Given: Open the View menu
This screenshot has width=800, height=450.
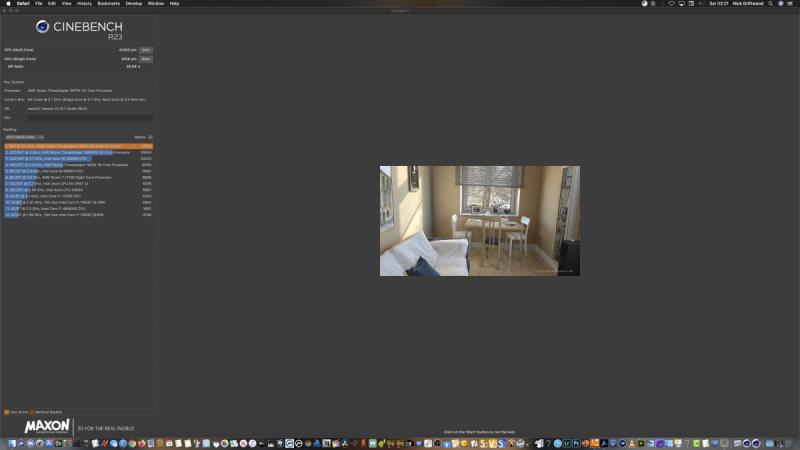Looking at the screenshot, I should [66, 4].
